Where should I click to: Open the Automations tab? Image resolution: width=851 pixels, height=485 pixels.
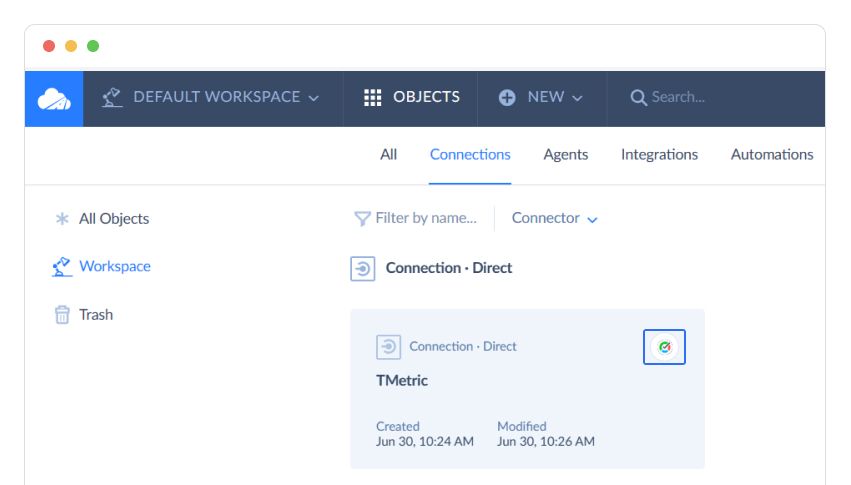click(772, 155)
